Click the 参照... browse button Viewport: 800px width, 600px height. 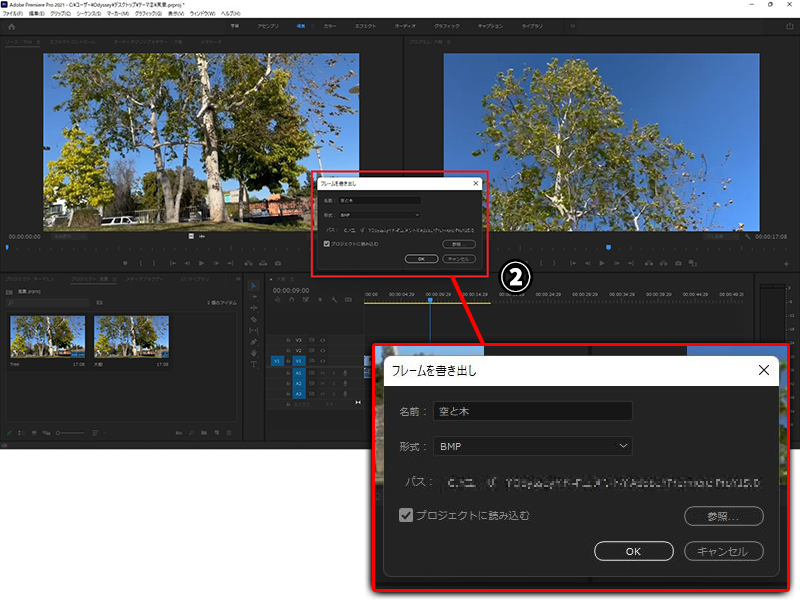tap(723, 517)
